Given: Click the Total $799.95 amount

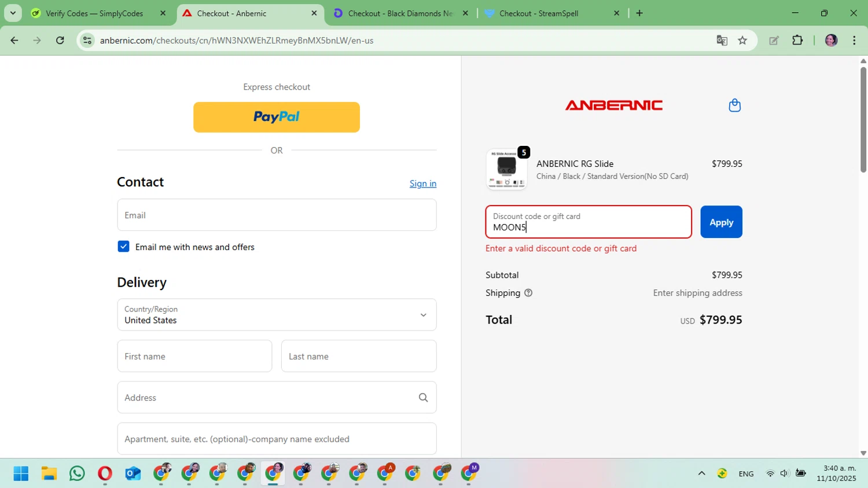Looking at the screenshot, I should coord(720,320).
